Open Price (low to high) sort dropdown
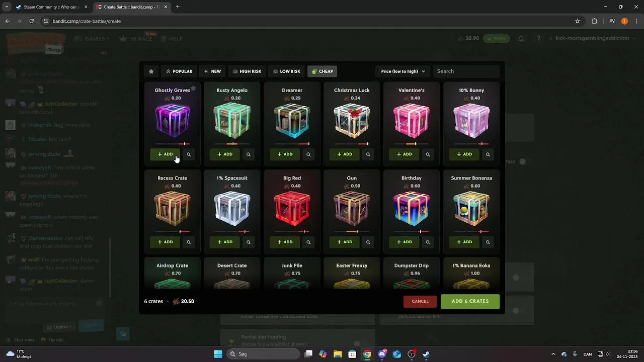The height and width of the screenshot is (362, 644). [x=403, y=71]
